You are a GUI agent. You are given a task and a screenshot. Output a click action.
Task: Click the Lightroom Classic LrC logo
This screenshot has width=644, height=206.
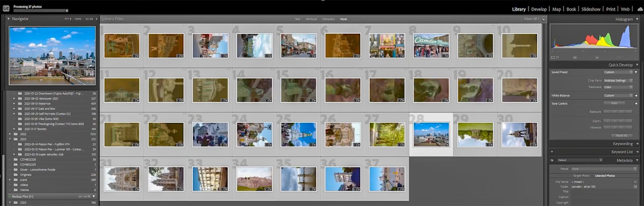pos(6,8)
